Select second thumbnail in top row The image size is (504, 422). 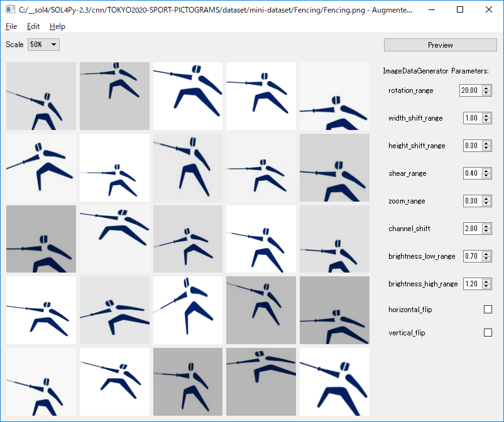[x=114, y=96]
